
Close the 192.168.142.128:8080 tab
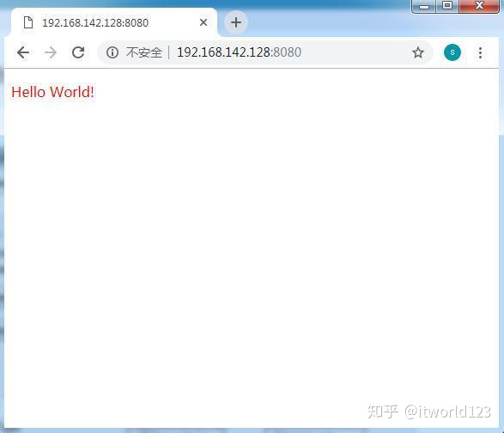[203, 22]
